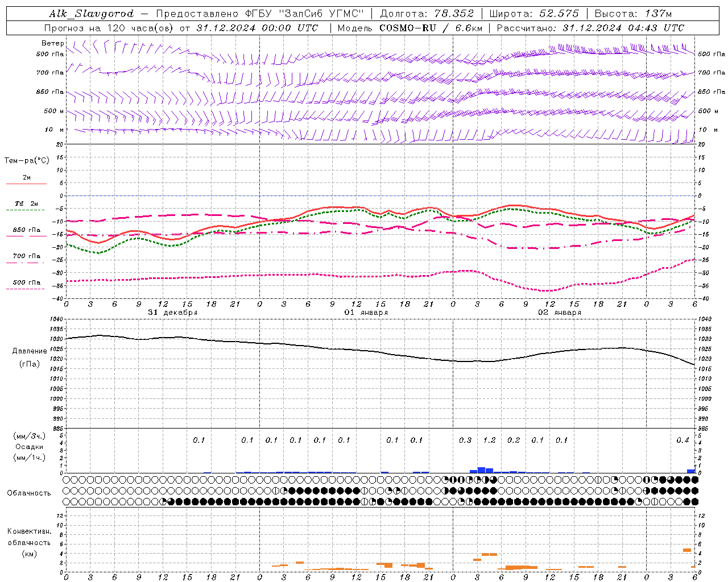
Task: Click the 01 января date label
Action: 366,313
